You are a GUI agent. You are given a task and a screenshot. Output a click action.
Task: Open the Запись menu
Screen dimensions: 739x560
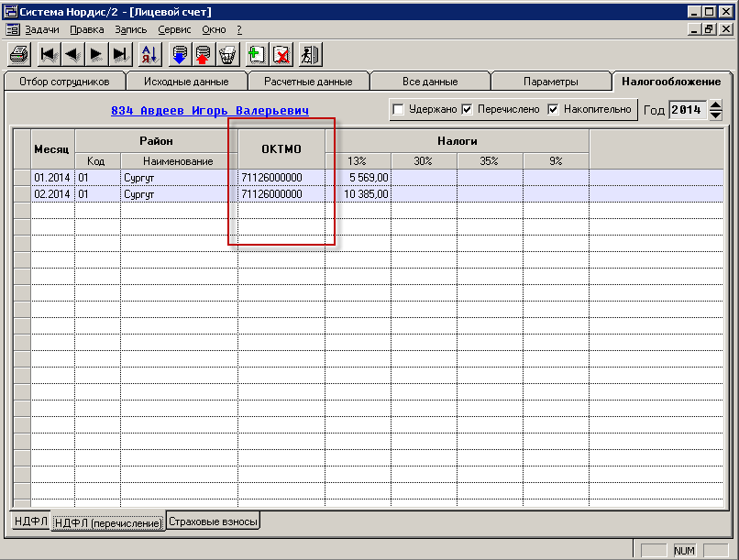tap(131, 29)
